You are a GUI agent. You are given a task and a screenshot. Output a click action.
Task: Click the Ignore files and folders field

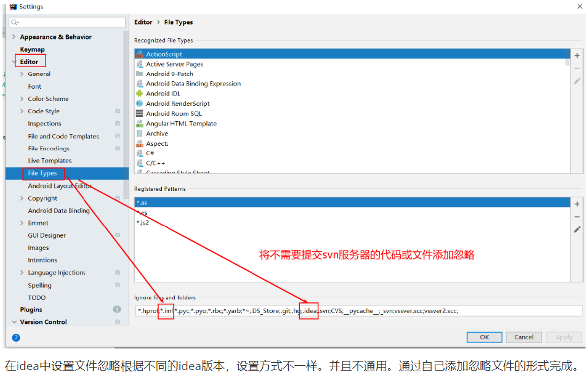click(358, 311)
